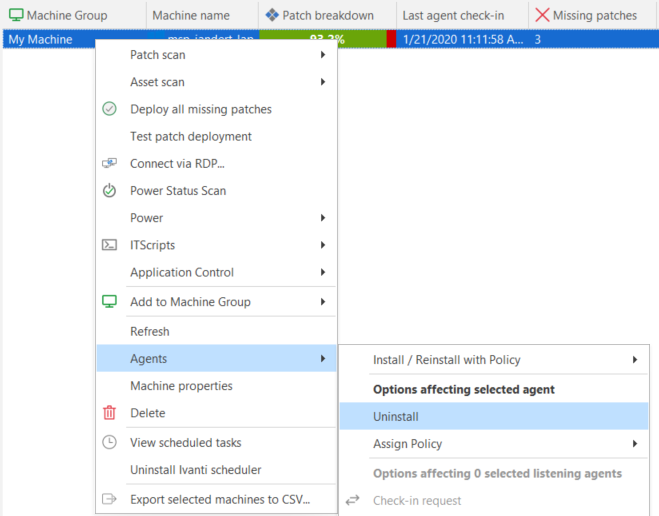Click the Power Status Scan icon
659x516 pixels.
click(x=110, y=190)
